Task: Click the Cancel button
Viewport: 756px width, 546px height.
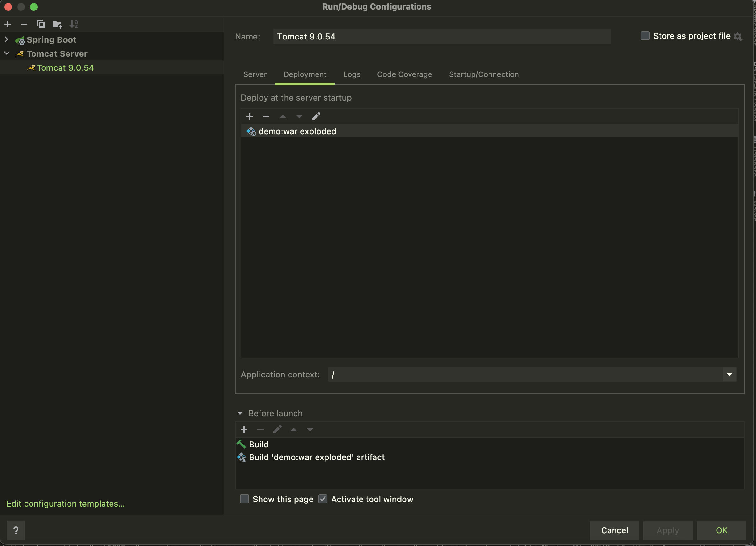Action: pyautogui.click(x=614, y=530)
